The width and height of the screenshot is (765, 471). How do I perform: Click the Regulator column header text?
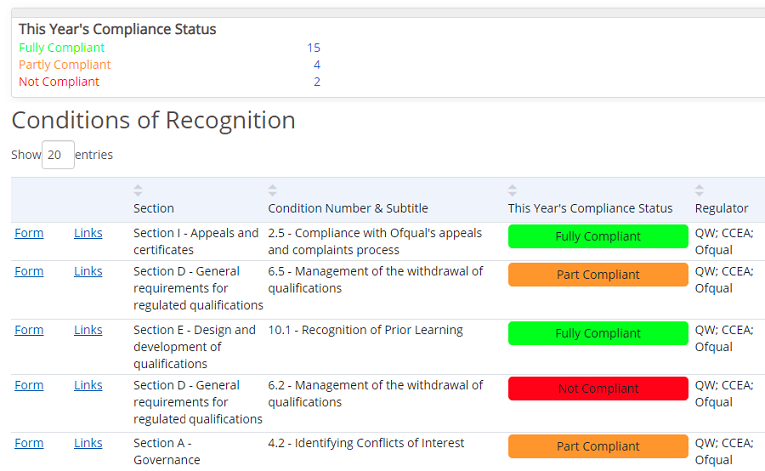[722, 208]
